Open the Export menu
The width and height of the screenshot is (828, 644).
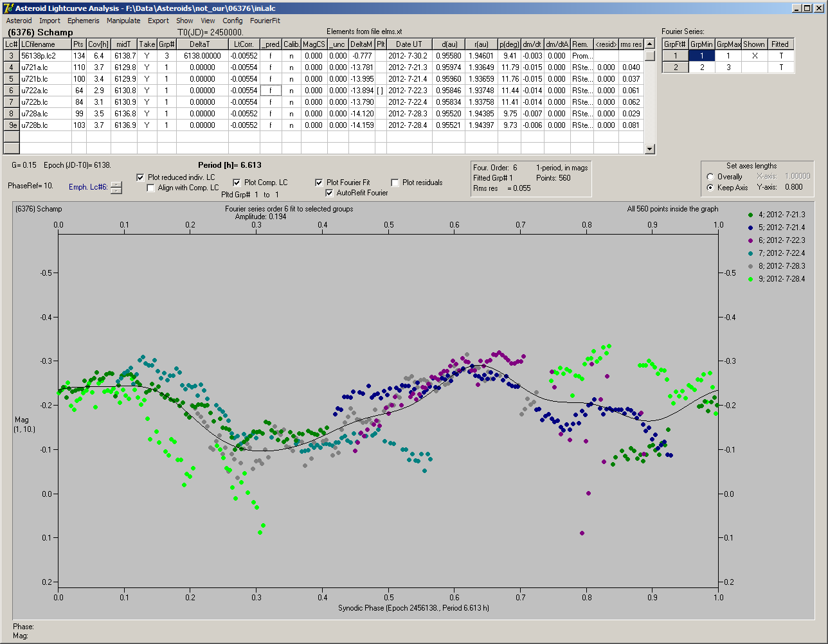coord(158,21)
